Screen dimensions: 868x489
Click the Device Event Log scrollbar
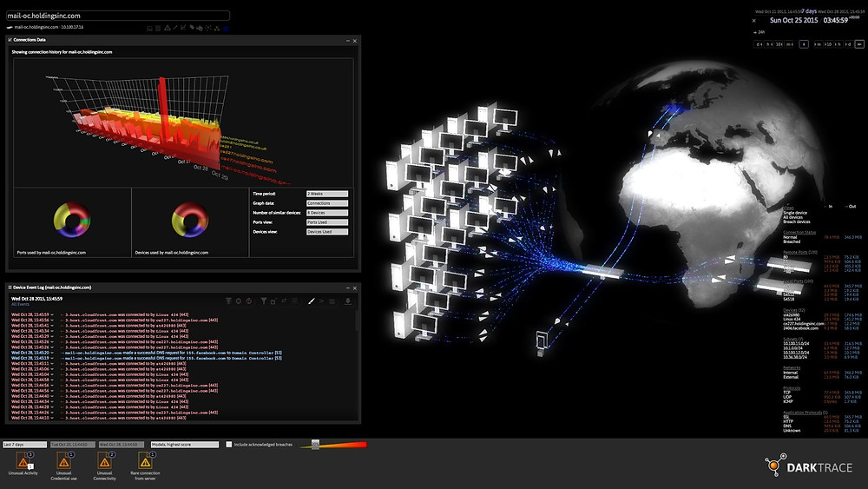click(357, 321)
